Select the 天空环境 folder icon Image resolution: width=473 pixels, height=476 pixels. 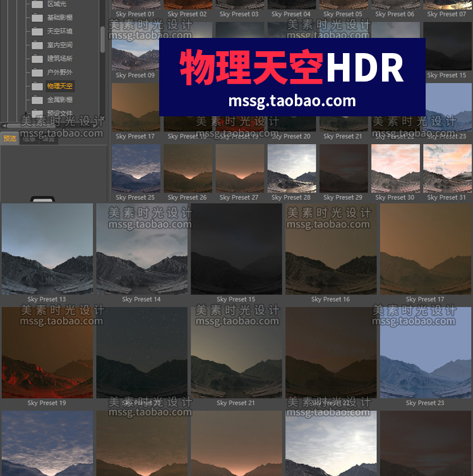click(37, 32)
